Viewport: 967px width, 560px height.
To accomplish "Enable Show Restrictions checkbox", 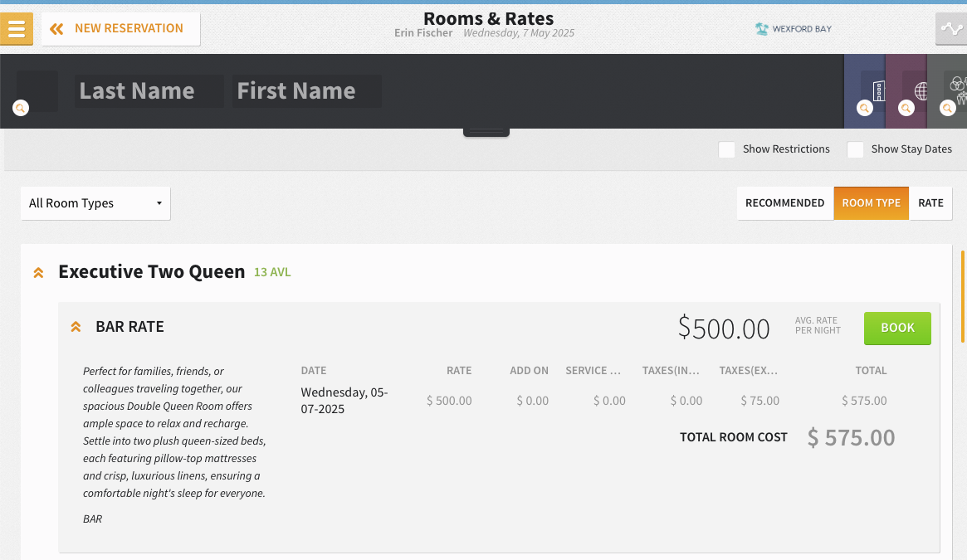I will click(726, 149).
